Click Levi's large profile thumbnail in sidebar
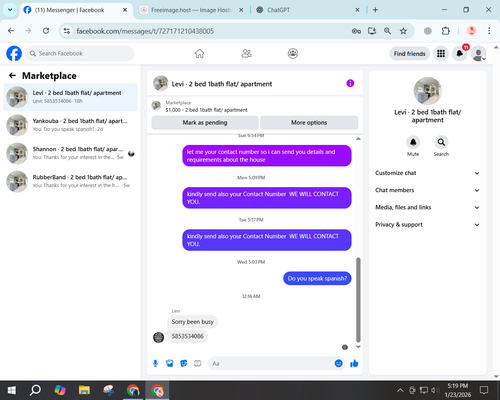The width and height of the screenshot is (500, 400). tap(427, 91)
